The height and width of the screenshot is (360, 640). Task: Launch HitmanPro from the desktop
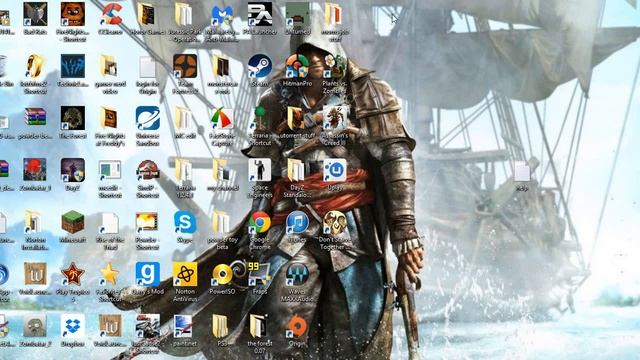pyautogui.click(x=297, y=66)
